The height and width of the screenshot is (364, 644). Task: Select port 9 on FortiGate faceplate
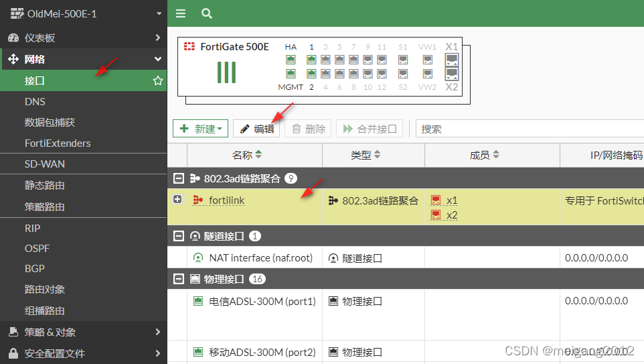368,60
